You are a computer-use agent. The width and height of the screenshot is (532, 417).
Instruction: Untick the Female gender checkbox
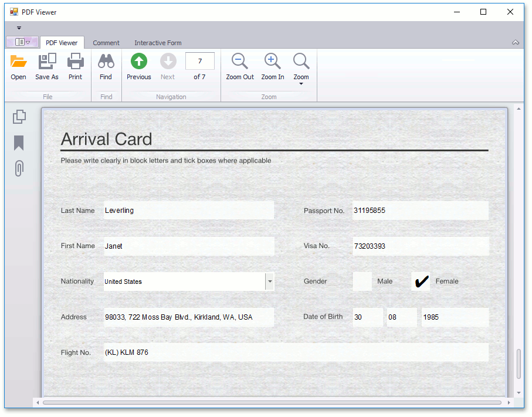[421, 282]
